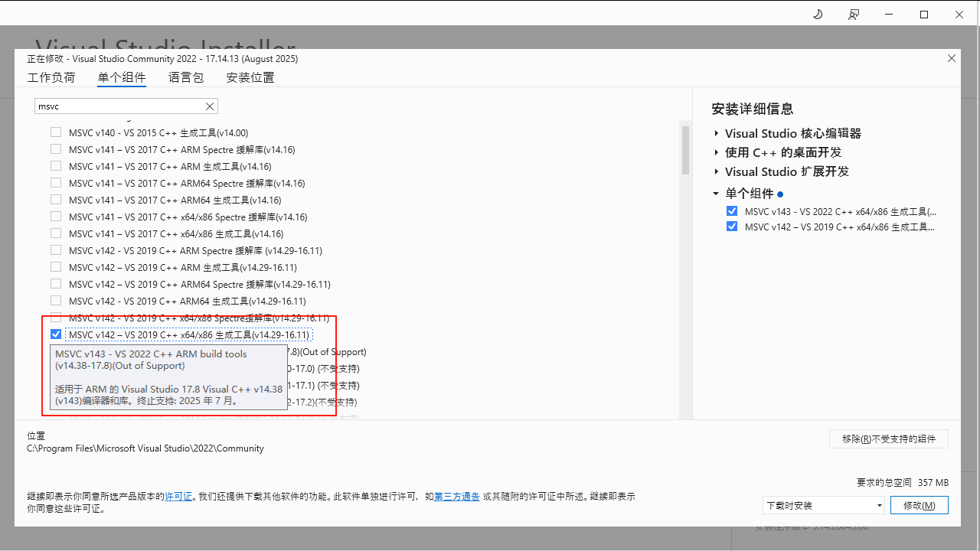Click the 修改(M) button
Screen dimensions: 980x551
click(919, 505)
